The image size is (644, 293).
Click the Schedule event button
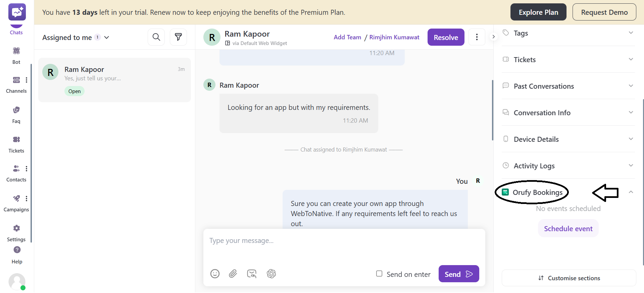pyautogui.click(x=568, y=228)
